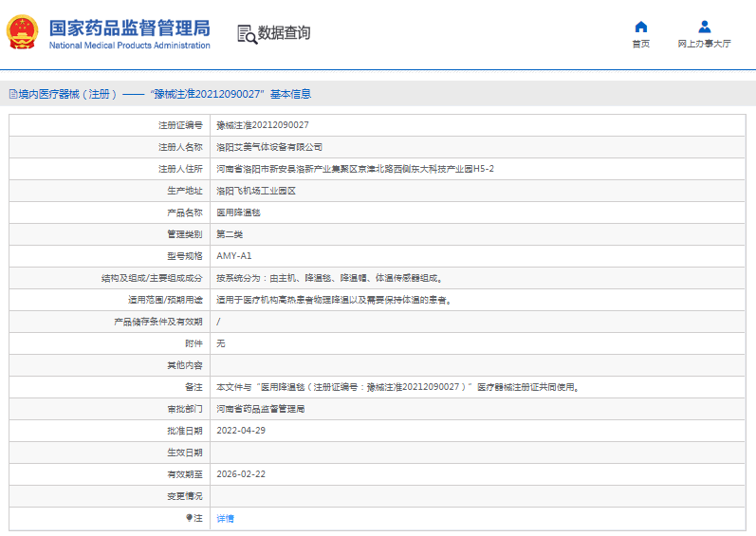Click the 首页 home icon
This screenshot has height=536, width=756.
(x=641, y=27)
